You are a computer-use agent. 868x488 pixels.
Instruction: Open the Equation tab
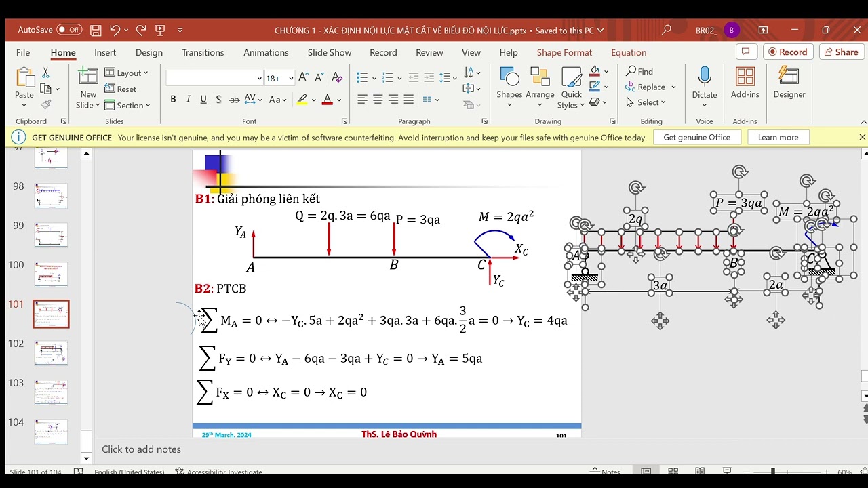tap(629, 52)
